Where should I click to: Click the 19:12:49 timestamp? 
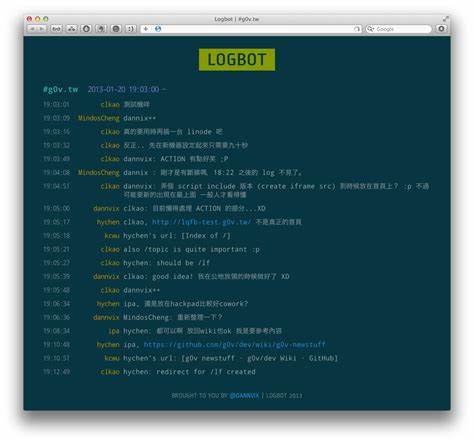pyautogui.click(x=57, y=372)
